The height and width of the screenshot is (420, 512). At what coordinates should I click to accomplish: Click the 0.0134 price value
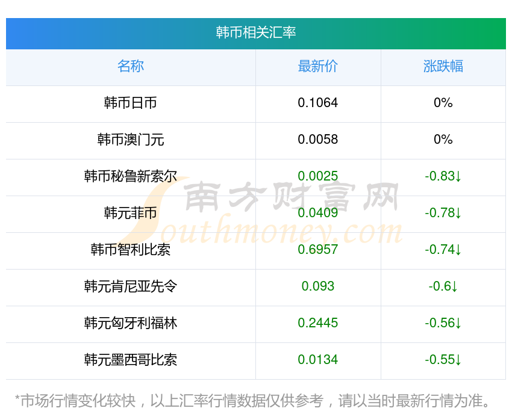(317, 360)
